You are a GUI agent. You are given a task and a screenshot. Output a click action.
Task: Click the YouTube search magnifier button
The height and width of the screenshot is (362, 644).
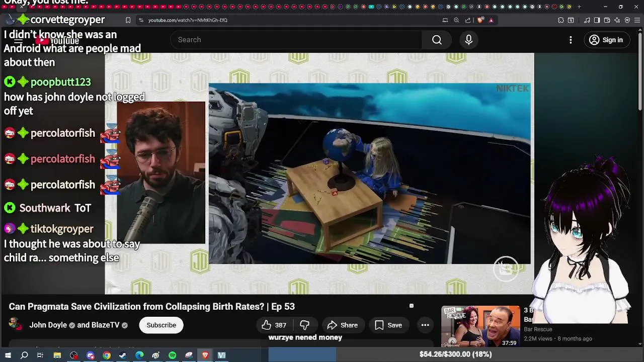(437, 40)
